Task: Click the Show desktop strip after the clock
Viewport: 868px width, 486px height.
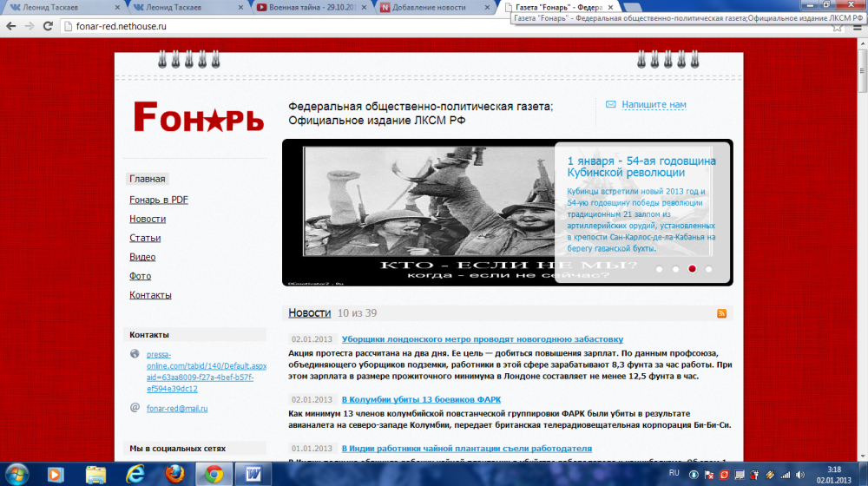Action: pyautogui.click(x=864, y=475)
